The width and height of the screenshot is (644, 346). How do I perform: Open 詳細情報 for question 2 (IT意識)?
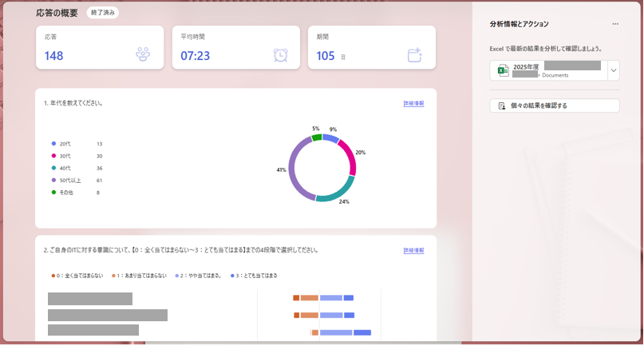[x=413, y=250]
